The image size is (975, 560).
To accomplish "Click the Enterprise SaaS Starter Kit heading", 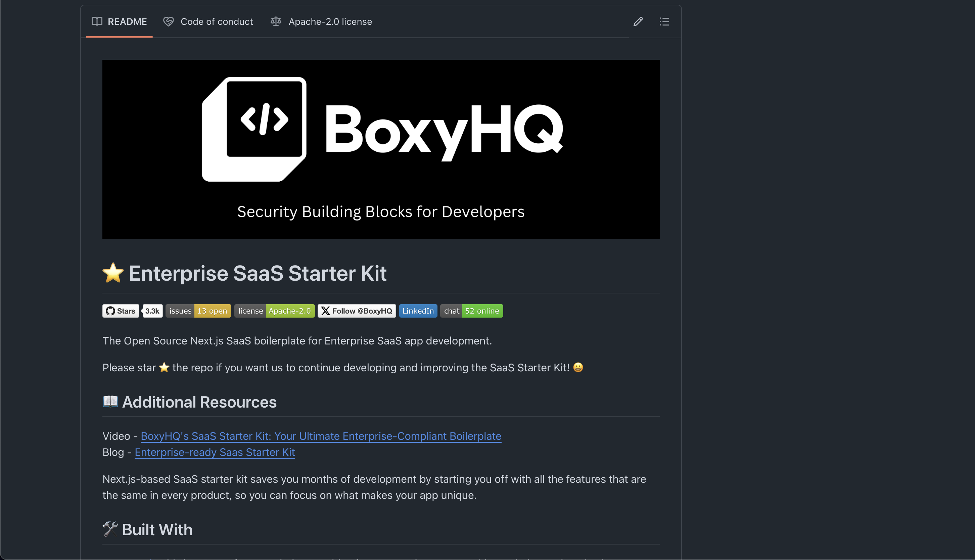I will pyautogui.click(x=245, y=273).
